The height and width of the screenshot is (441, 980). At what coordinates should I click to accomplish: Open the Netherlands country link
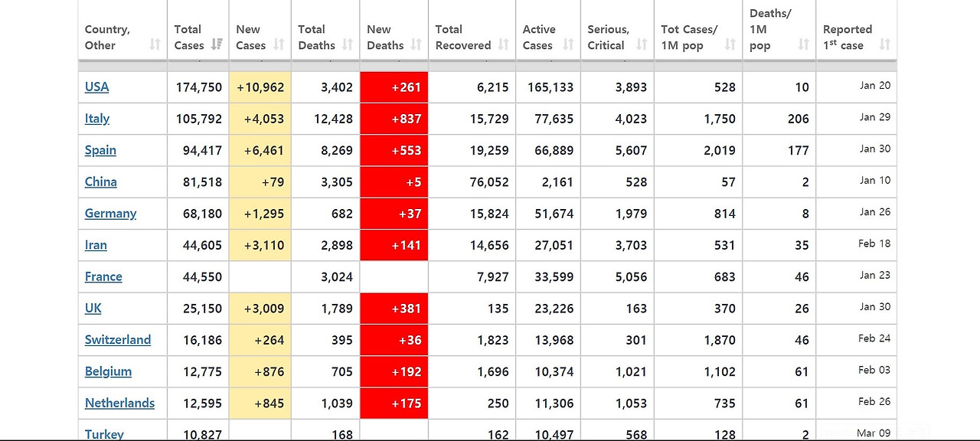(119, 403)
